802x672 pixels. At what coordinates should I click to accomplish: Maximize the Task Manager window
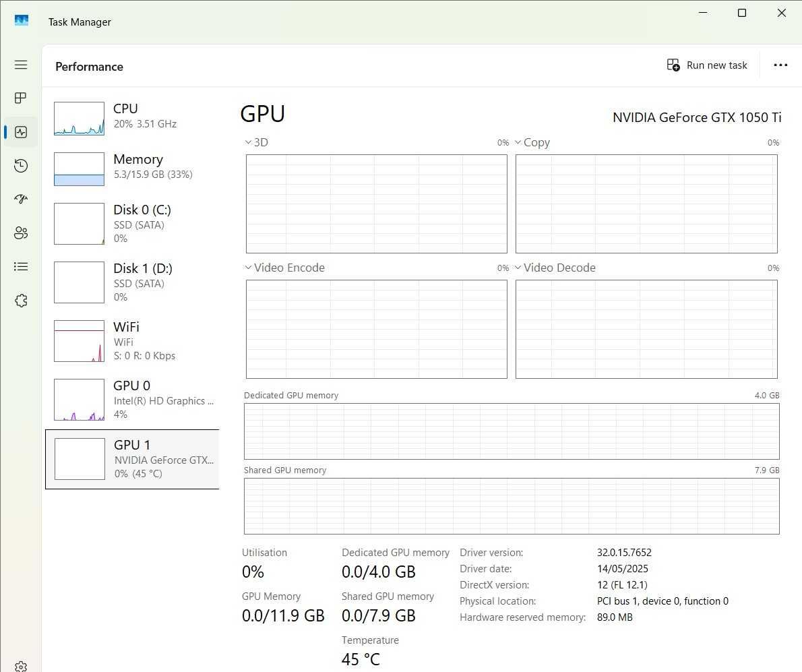tap(741, 13)
